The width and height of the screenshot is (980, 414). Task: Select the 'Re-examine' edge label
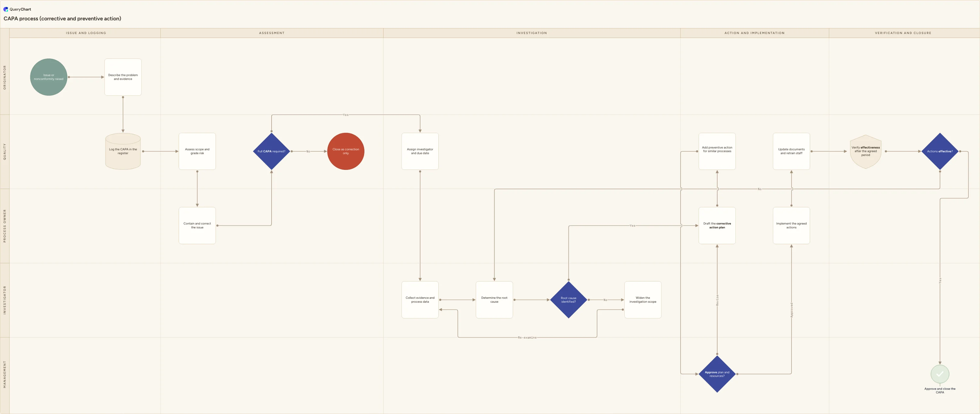click(x=527, y=338)
